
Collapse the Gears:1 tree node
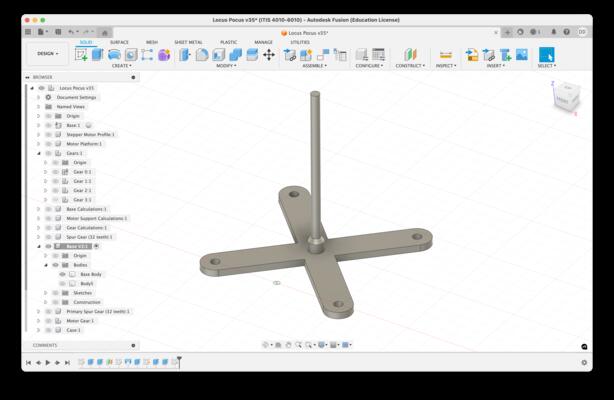coord(39,153)
